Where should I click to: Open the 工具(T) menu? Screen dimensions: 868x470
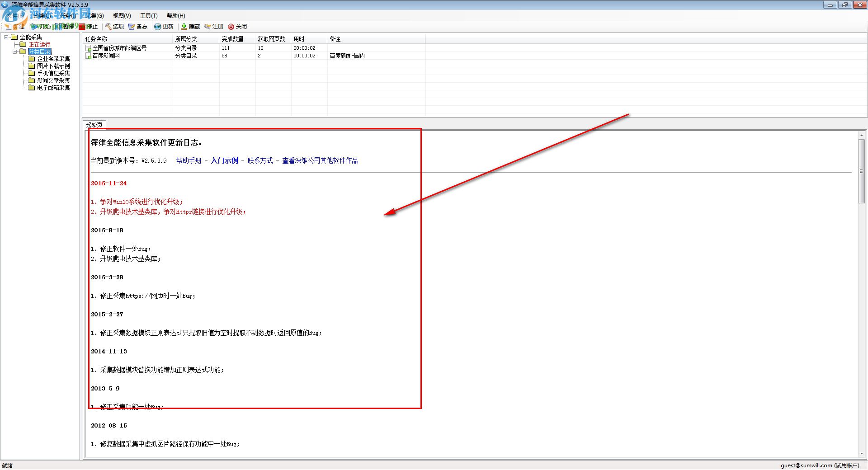149,15
